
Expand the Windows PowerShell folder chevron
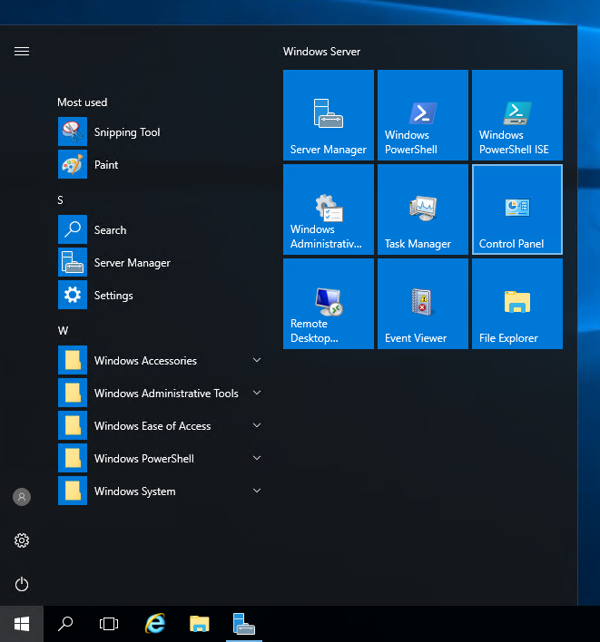click(x=257, y=458)
